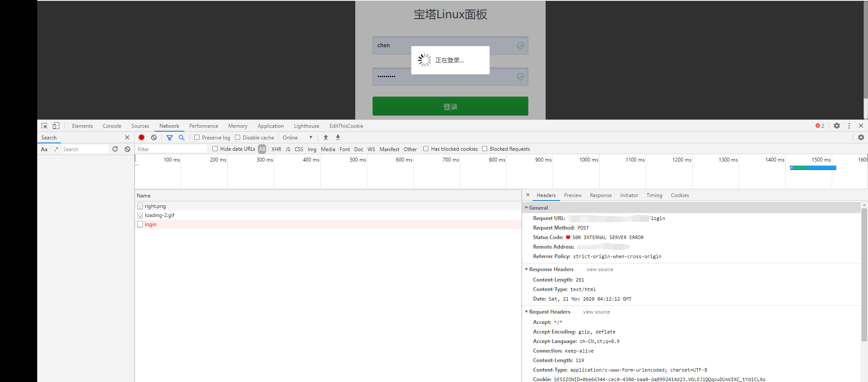Open the EditThisCookie tab
868x382 pixels.
click(x=346, y=126)
